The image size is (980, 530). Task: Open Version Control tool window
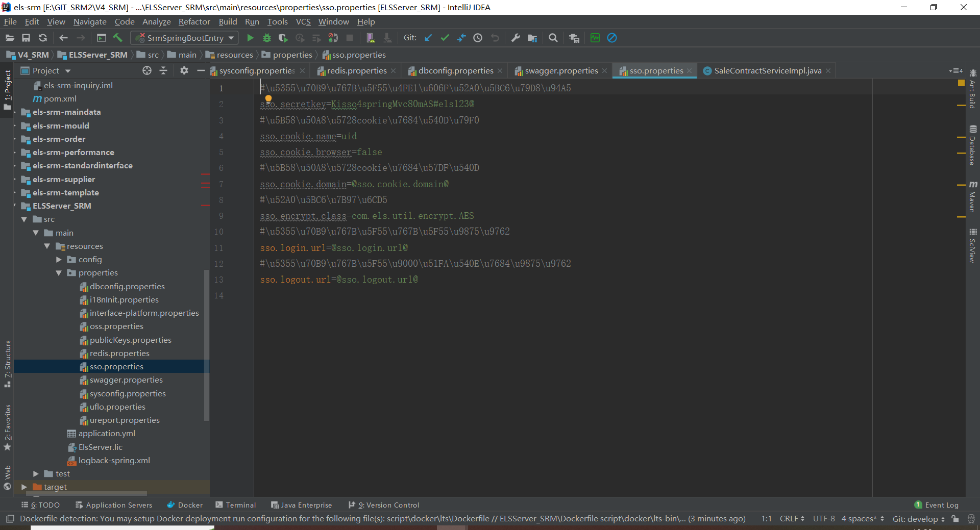(x=384, y=505)
